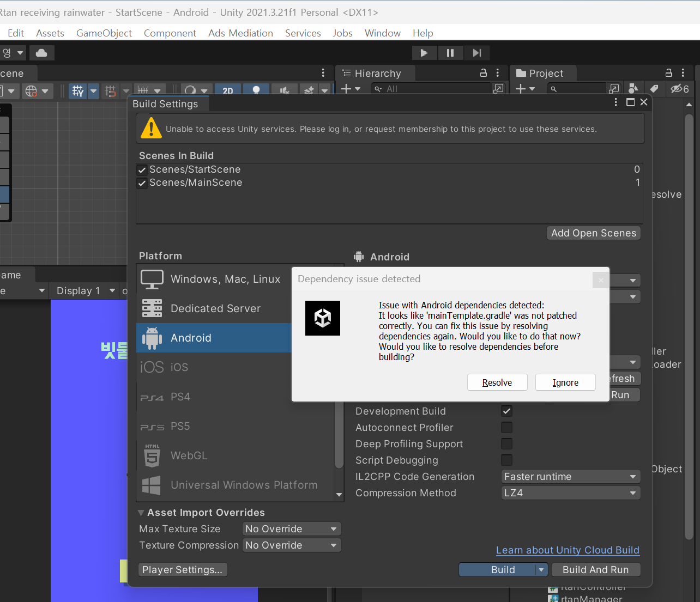Open Texture Compression dropdown
Screen dimensions: 700x602
pyautogui.click(x=292, y=545)
